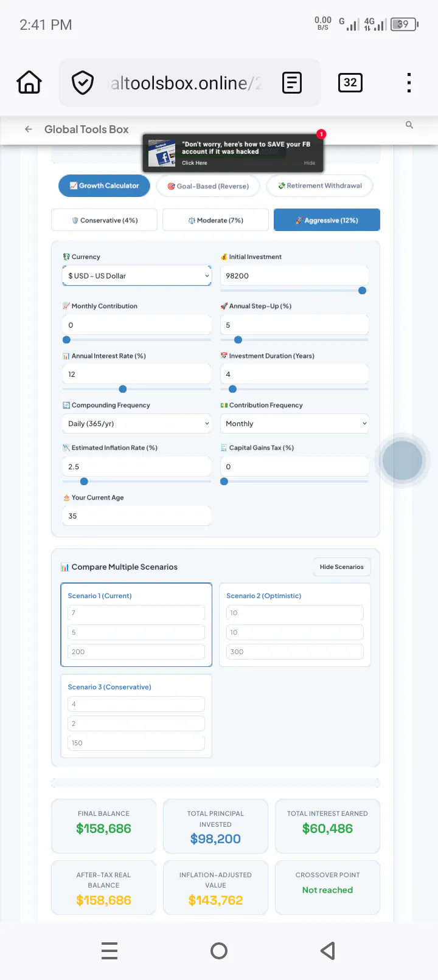
Task: Click Click Here link in the ad banner
Action: 195,163
